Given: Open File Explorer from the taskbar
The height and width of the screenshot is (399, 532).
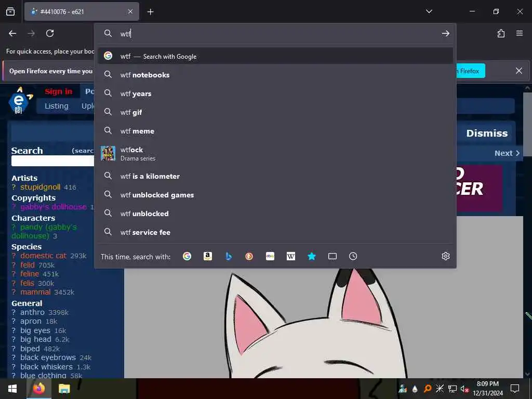Looking at the screenshot, I should (64, 389).
